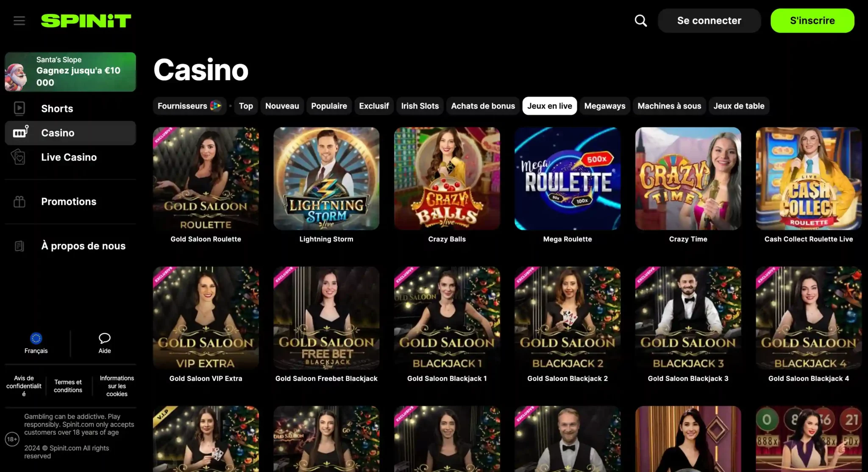
Task: Open the hamburger menu icon
Action: click(x=19, y=21)
